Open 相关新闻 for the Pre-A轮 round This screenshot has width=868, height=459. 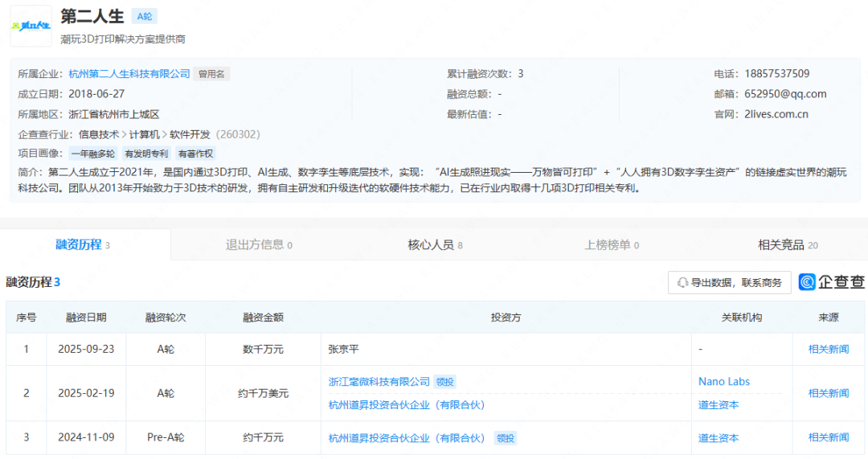pos(829,438)
